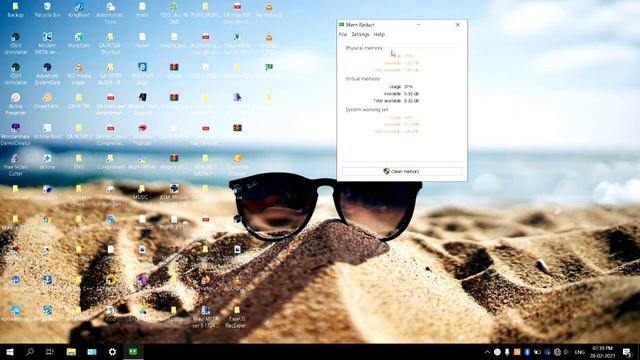Open the Help menu in Mem Reduct
The image size is (640, 360).
click(x=379, y=35)
